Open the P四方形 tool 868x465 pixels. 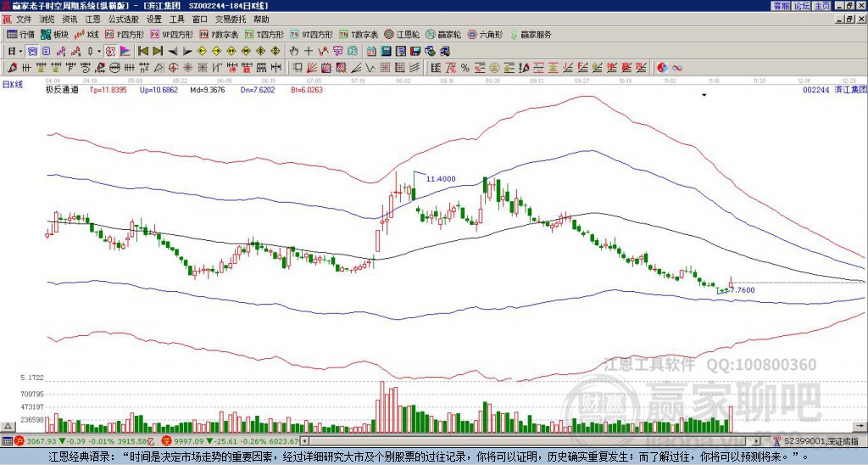click(124, 34)
